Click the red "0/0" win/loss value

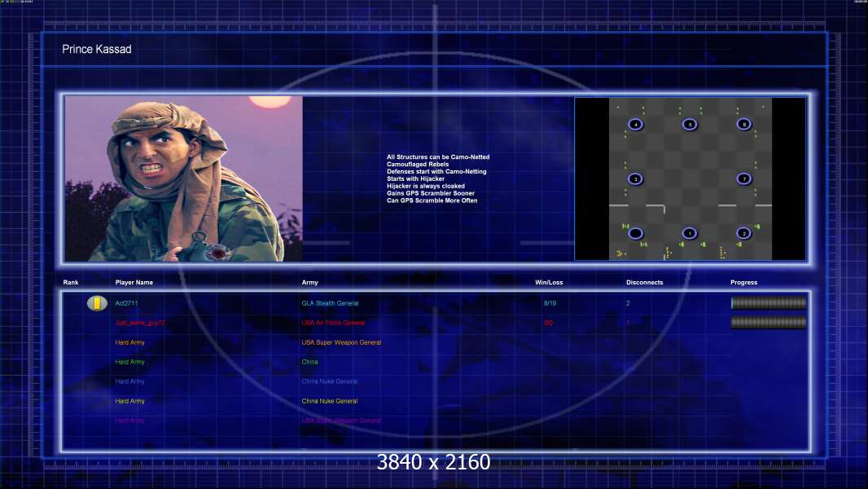pos(548,323)
